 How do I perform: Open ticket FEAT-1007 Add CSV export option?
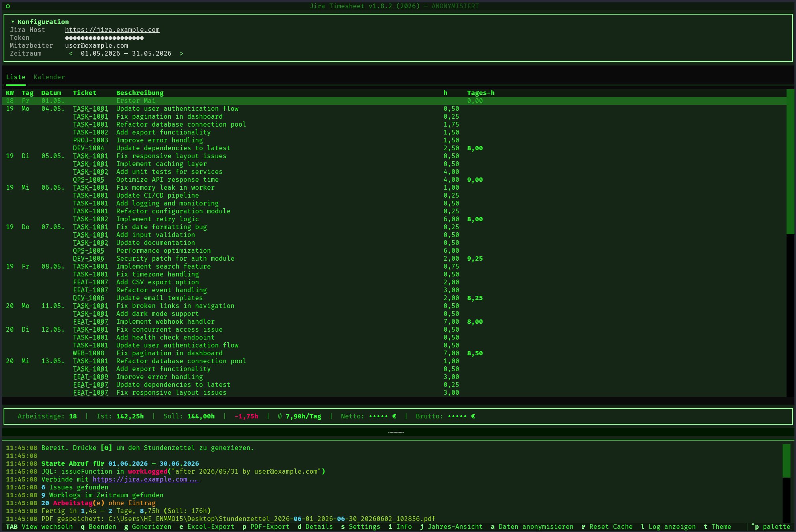coord(91,282)
